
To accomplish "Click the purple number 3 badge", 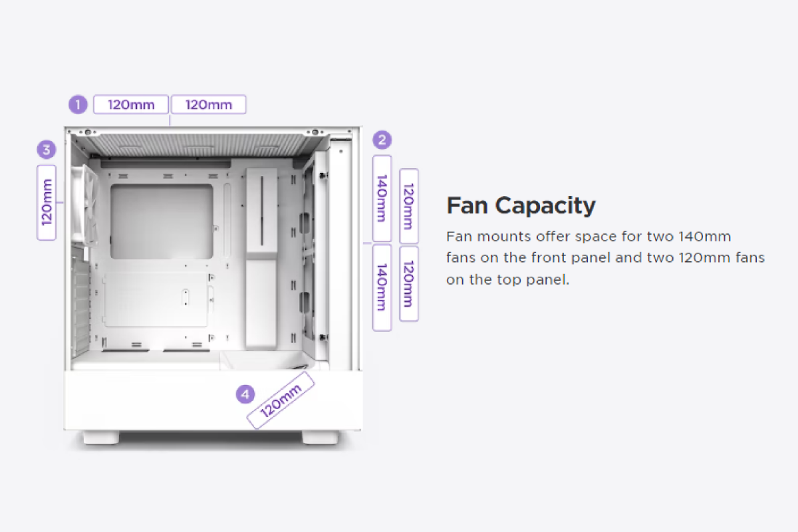I will (46, 150).
